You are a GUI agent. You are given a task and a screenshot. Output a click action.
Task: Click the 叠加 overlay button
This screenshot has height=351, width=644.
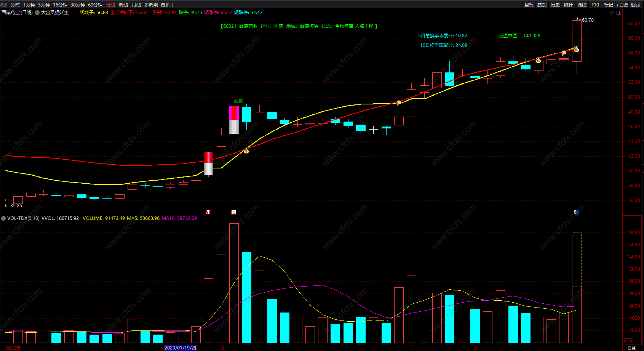(x=542, y=5)
